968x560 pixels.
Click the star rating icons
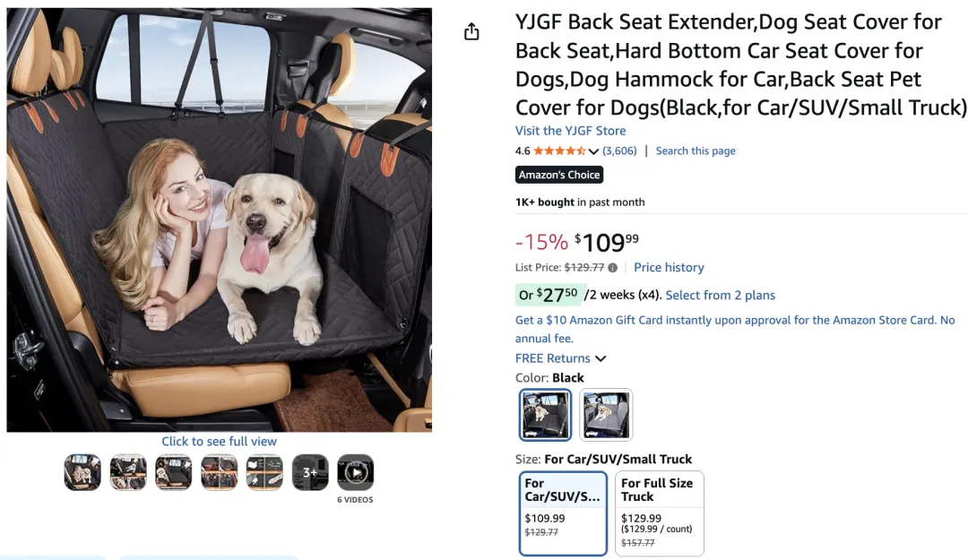[559, 151]
